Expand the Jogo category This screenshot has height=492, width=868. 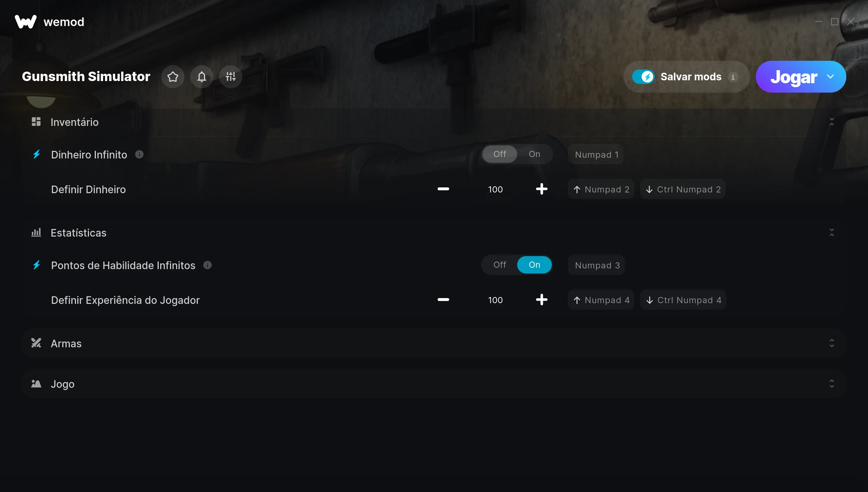(434, 384)
